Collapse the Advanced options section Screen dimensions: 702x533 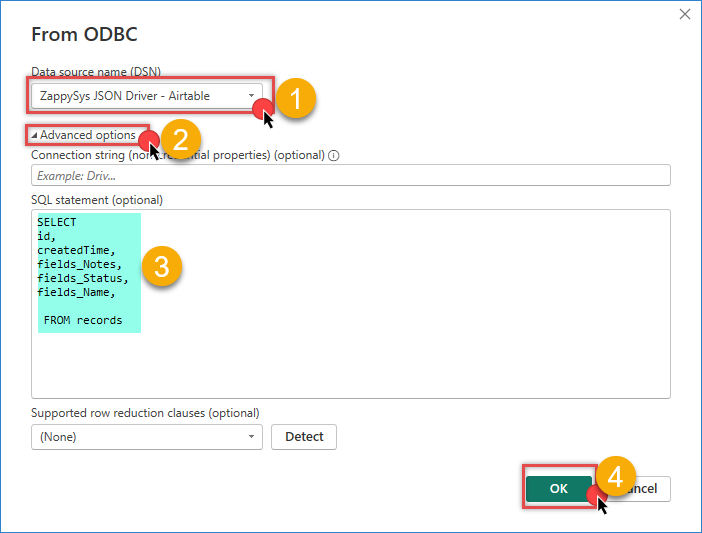tap(84, 135)
